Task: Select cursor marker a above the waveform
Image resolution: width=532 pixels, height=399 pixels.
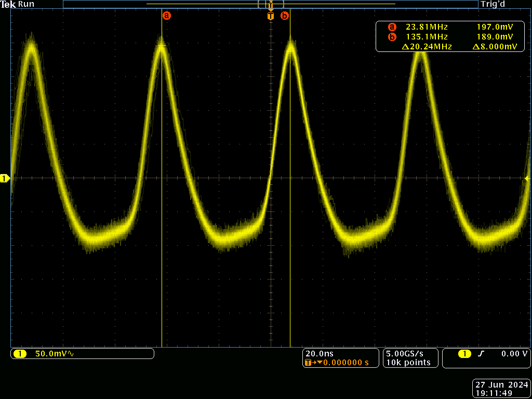Action: [167, 16]
